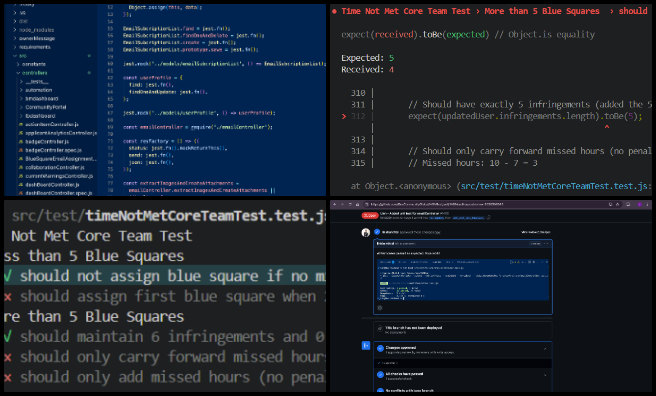Click the orange icon of badgeController.spec.js
The image size is (656, 396).
click(x=20, y=150)
